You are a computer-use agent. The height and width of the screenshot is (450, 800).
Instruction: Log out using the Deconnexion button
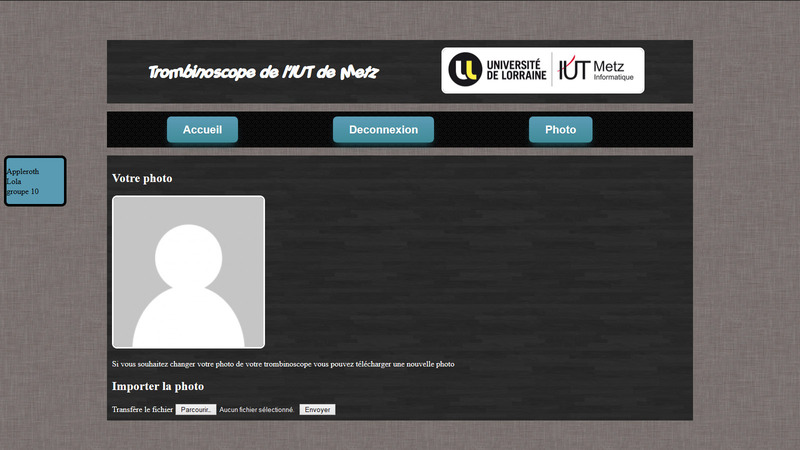[383, 130]
